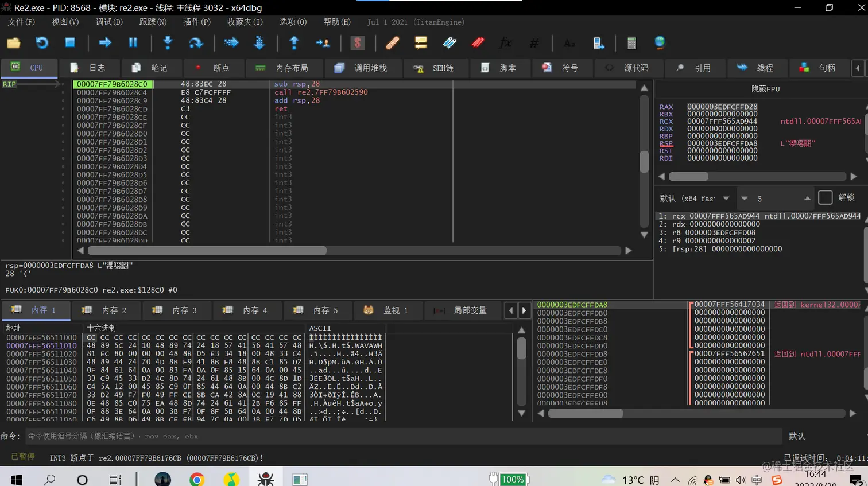Increase the argument count stepper up arrow
The image size is (868, 486).
807,199
